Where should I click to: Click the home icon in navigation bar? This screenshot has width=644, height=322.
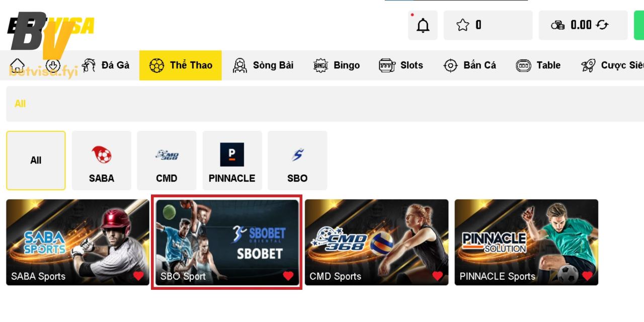18,65
